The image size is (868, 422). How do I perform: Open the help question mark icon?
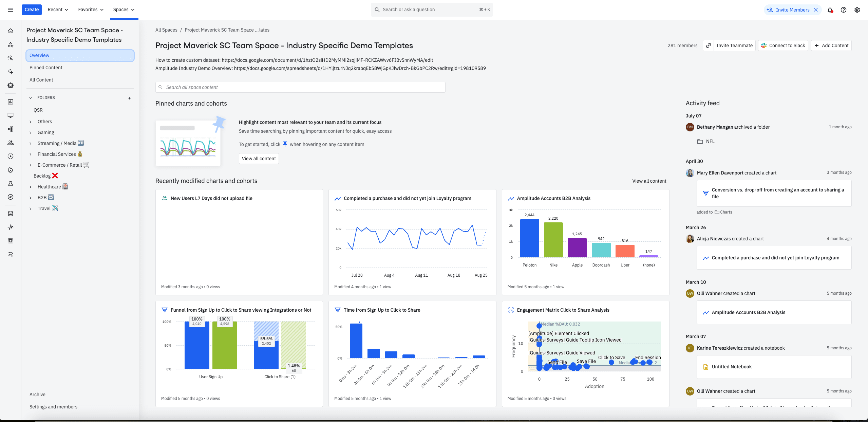pyautogui.click(x=844, y=10)
